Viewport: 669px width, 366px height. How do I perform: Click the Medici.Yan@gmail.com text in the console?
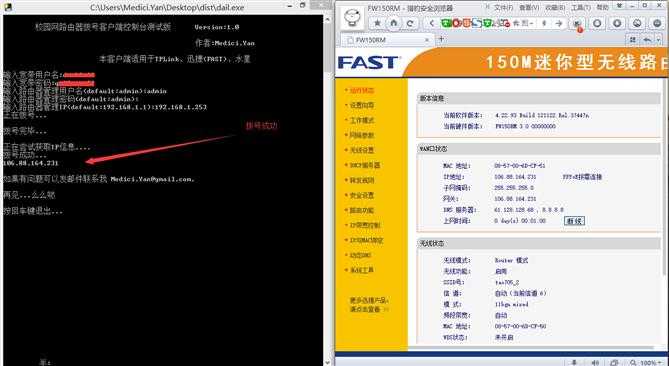(x=152, y=179)
